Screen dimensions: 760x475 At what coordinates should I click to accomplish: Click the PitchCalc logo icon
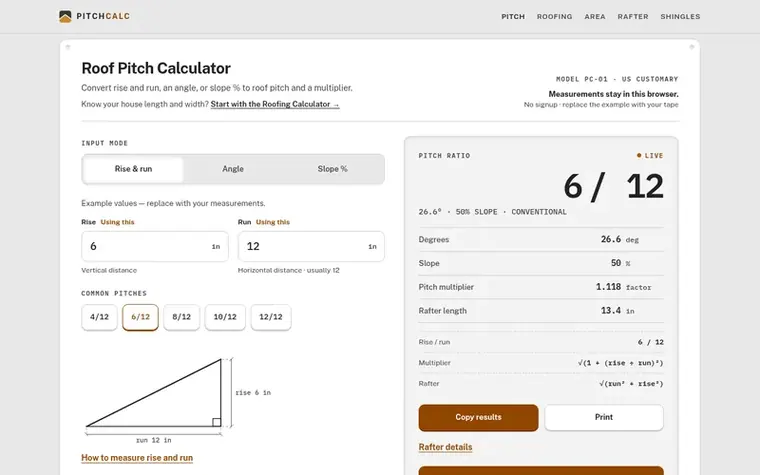(65, 16)
